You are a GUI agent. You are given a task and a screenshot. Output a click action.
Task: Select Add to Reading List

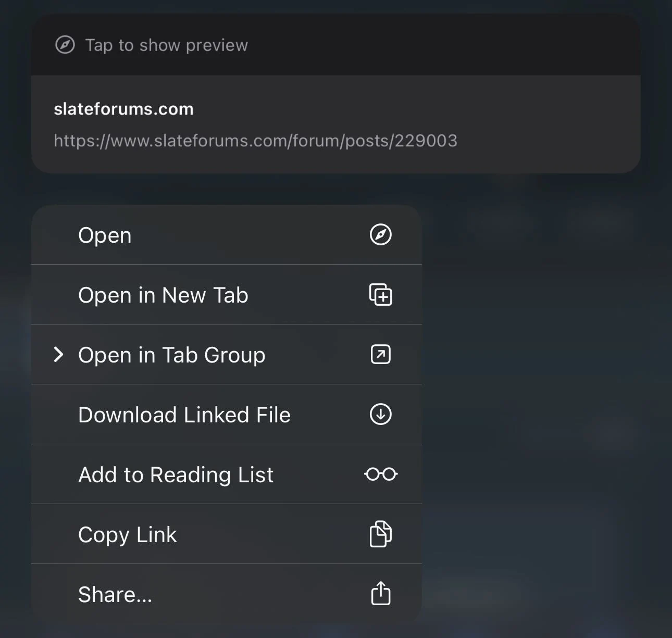[x=227, y=474]
